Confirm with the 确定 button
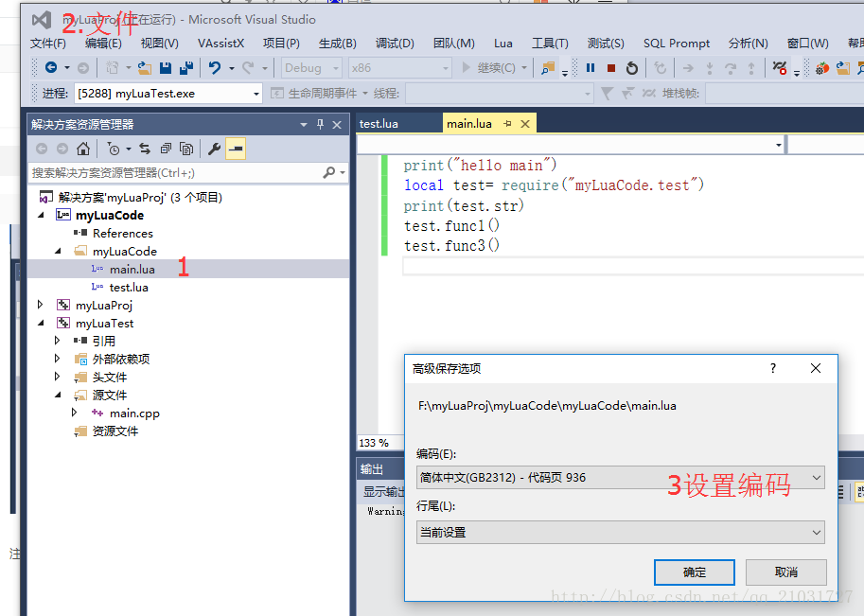This screenshot has width=864, height=616. (695, 572)
